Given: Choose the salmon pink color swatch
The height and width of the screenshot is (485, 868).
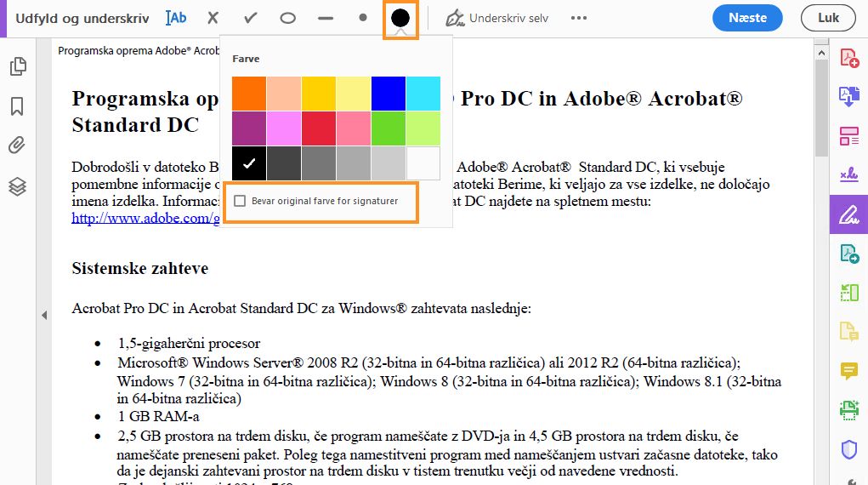Looking at the screenshot, I should [354, 128].
